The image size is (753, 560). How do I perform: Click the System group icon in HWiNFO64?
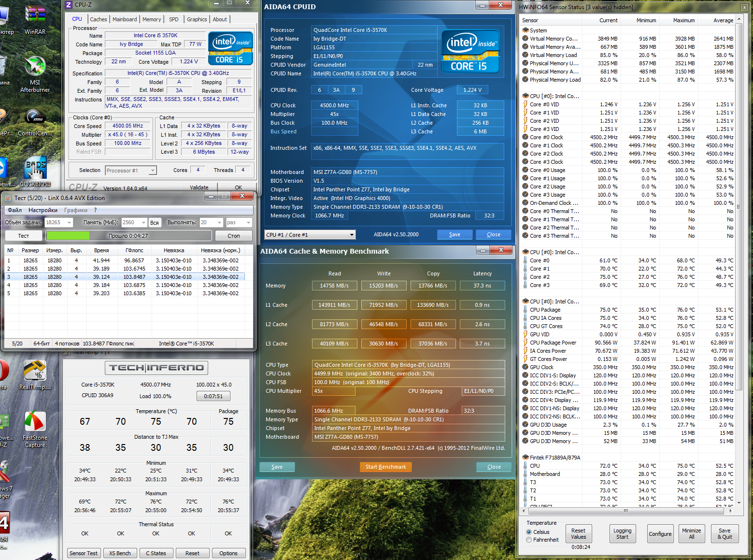[x=526, y=30]
